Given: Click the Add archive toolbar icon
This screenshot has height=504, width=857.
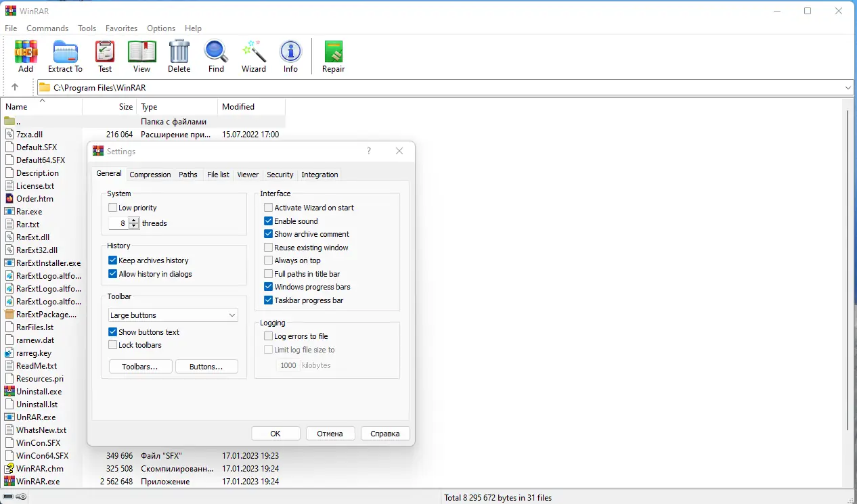Looking at the screenshot, I should (26, 51).
